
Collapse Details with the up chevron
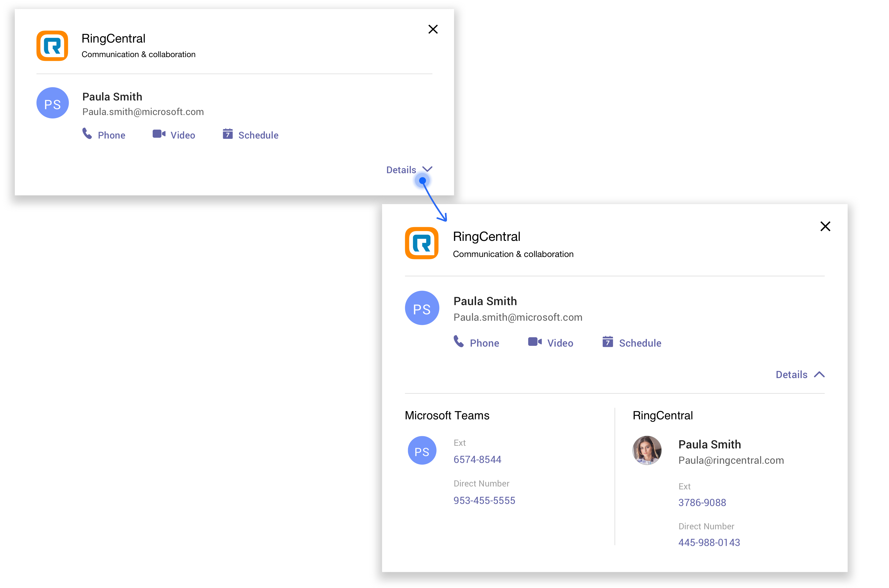tap(819, 374)
